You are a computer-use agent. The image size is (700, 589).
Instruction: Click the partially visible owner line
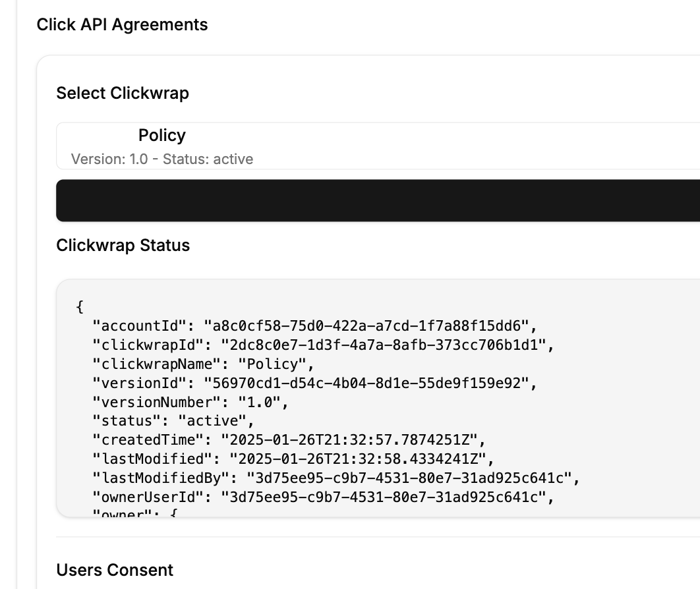(x=135, y=513)
